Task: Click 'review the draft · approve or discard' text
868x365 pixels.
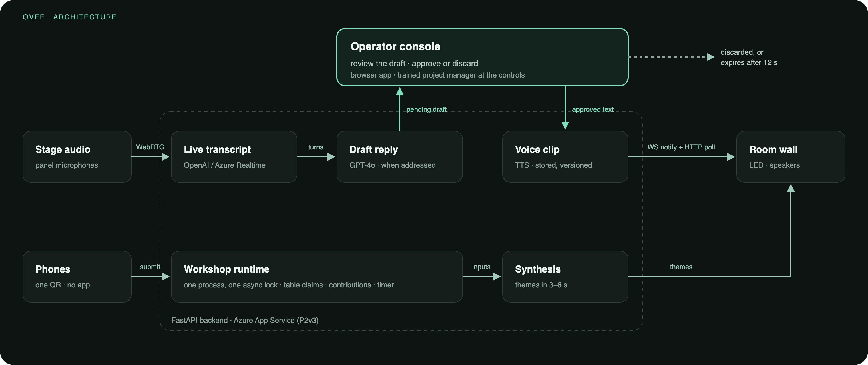Action: [x=414, y=63]
